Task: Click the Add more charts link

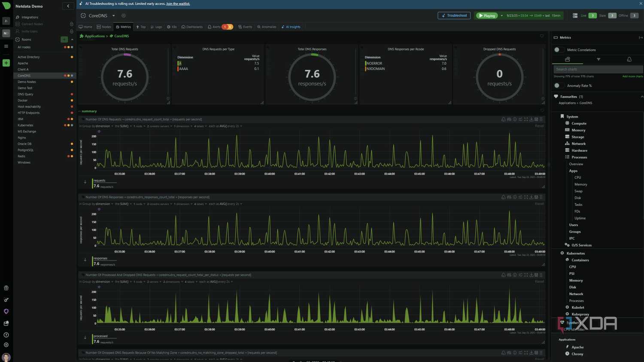Action: point(632,76)
